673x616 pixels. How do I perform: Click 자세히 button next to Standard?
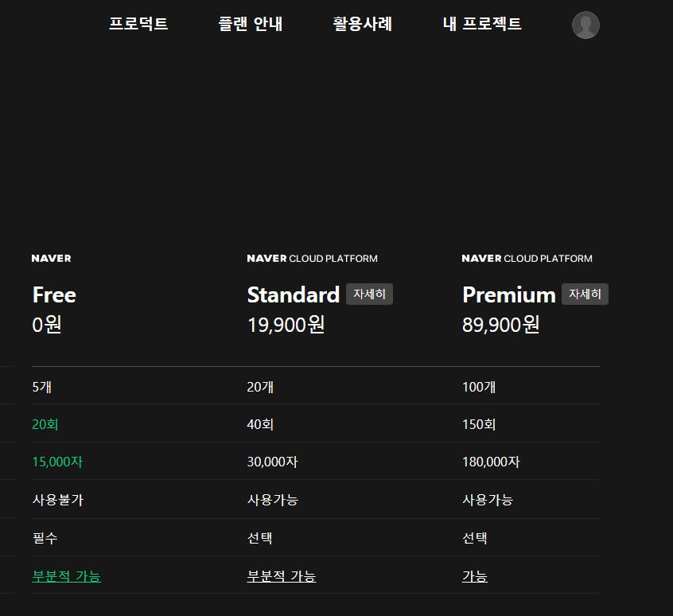(369, 294)
